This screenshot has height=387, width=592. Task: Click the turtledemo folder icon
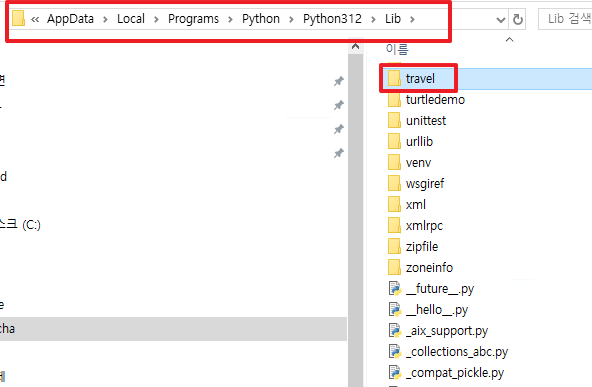(x=394, y=100)
